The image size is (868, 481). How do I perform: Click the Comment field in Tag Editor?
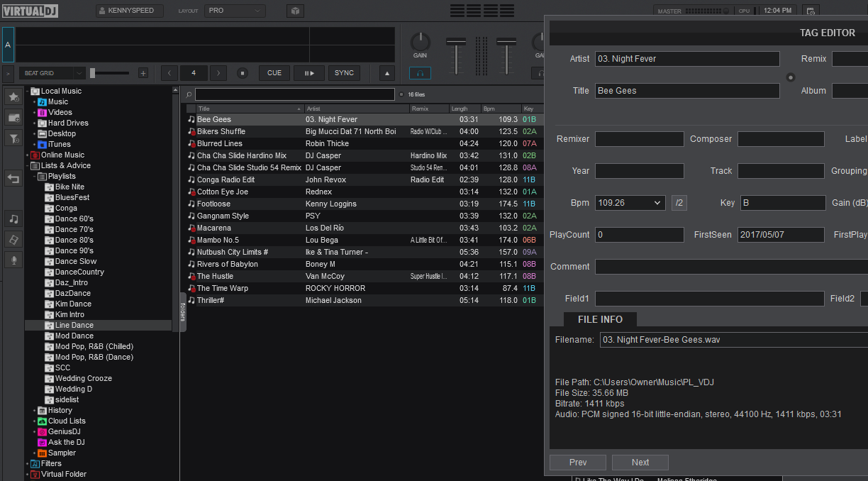pos(731,267)
